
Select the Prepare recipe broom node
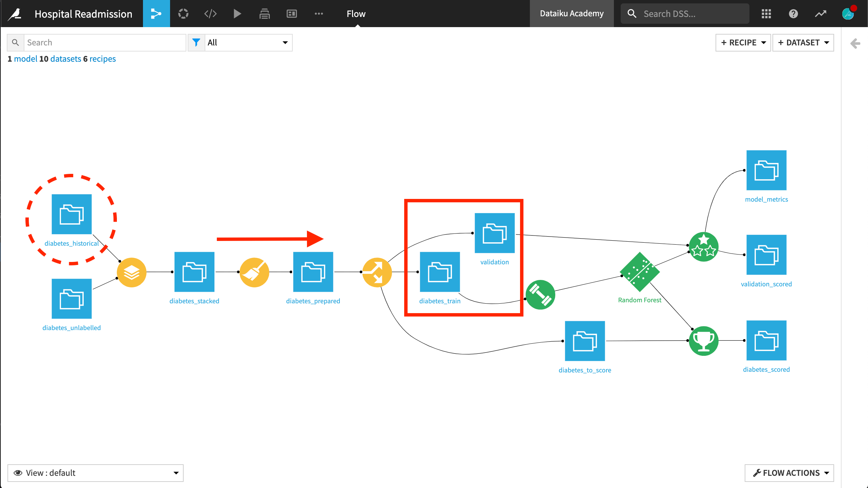254,272
